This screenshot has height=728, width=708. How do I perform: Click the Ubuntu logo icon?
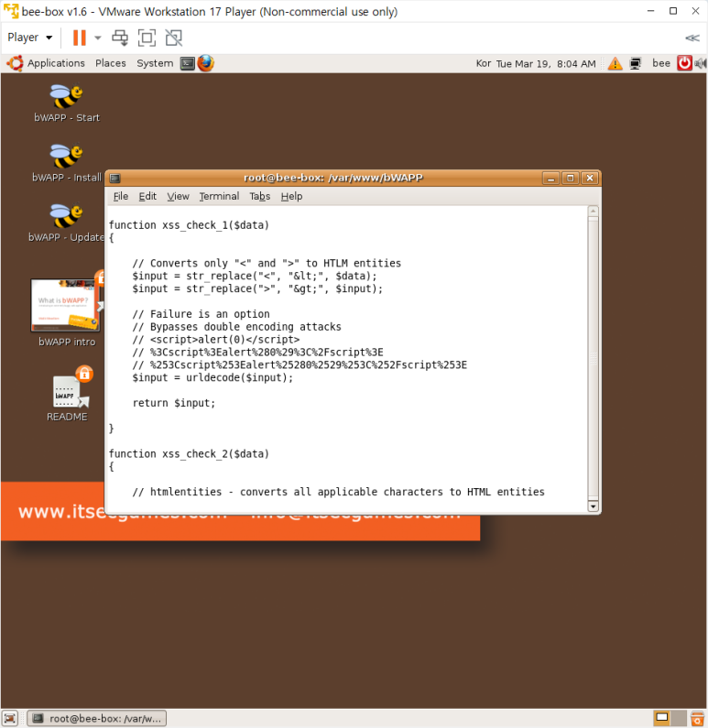click(15, 63)
